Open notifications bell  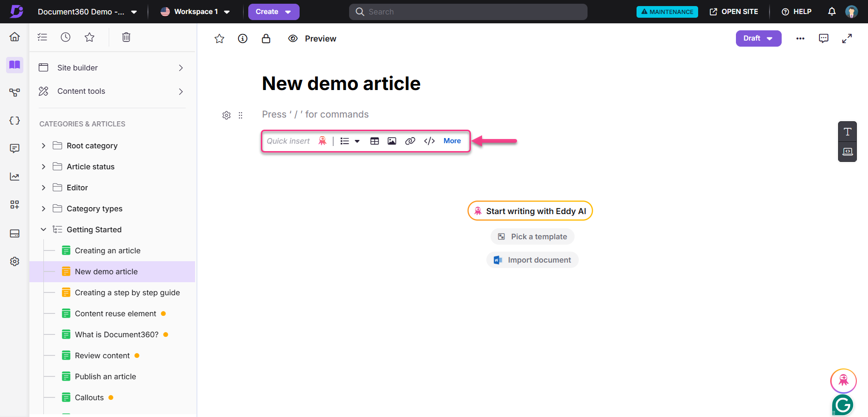tap(832, 12)
